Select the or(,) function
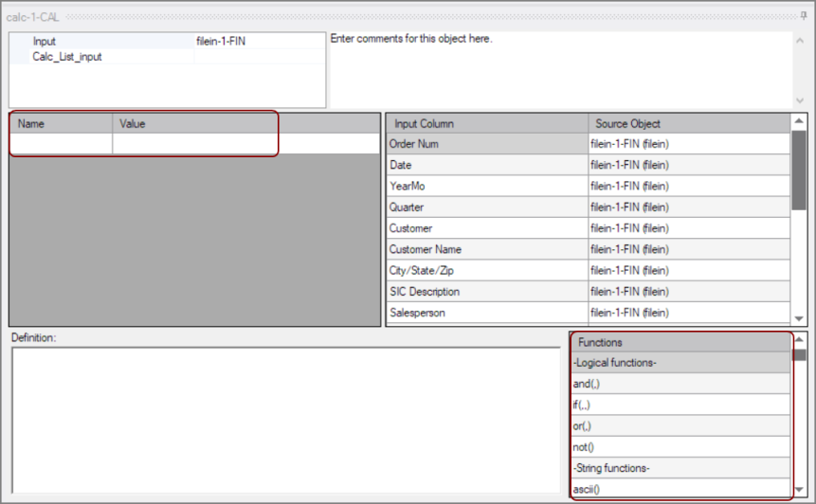This screenshot has height=504, width=816. pyautogui.click(x=680, y=426)
